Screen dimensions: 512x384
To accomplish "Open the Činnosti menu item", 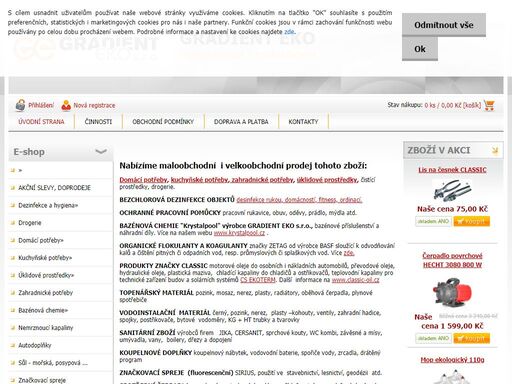I will coord(98,122).
